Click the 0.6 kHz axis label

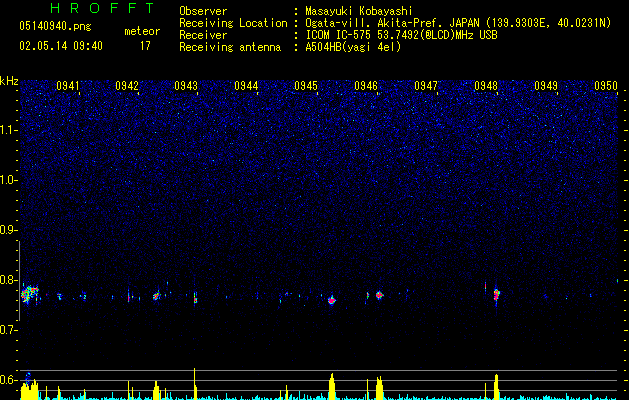point(9,380)
